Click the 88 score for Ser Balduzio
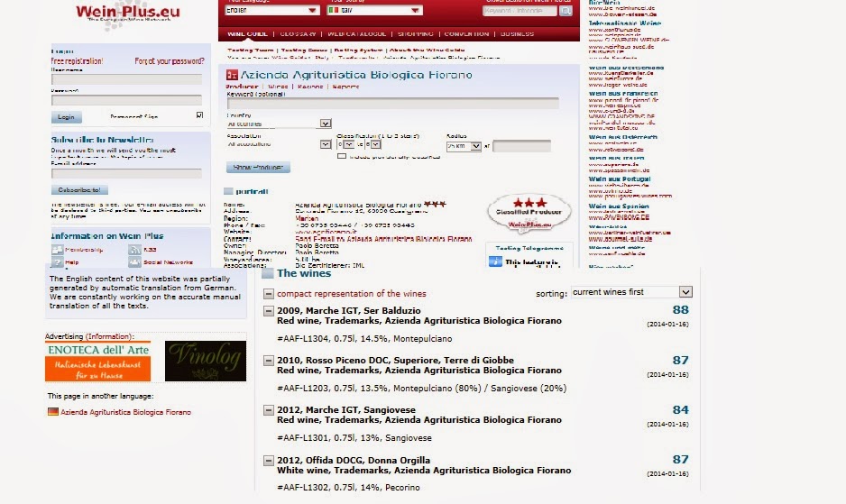This screenshot has width=846, height=504. [x=680, y=310]
